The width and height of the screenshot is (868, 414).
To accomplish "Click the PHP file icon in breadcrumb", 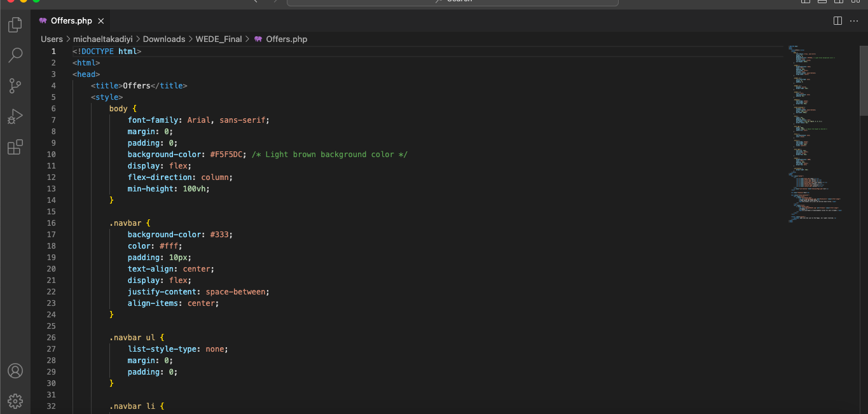I will coord(258,39).
